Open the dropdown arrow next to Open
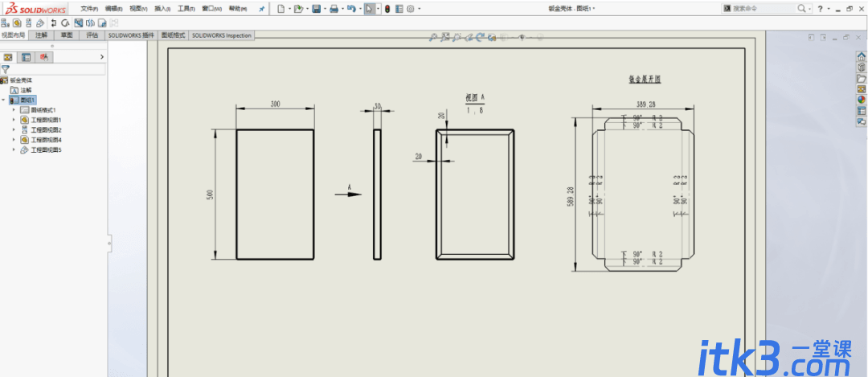 point(306,10)
